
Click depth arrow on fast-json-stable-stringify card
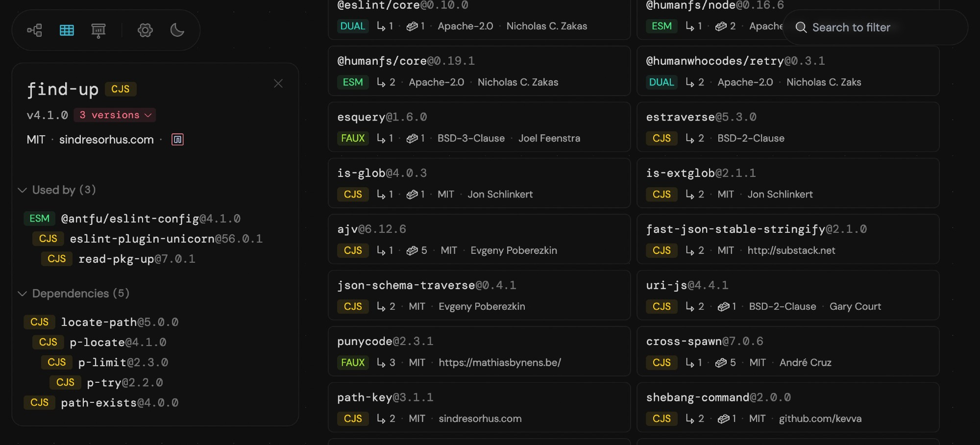(690, 251)
